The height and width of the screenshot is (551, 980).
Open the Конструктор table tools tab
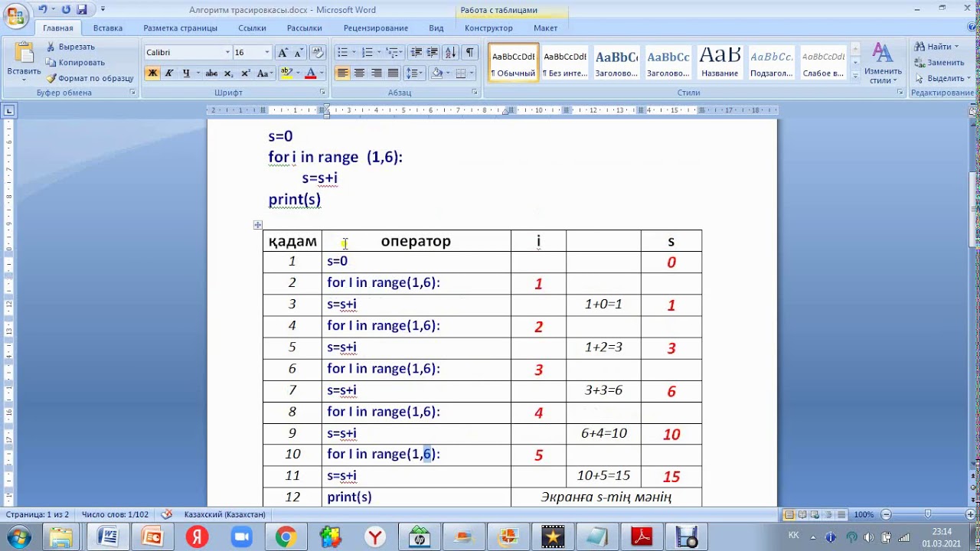click(488, 28)
